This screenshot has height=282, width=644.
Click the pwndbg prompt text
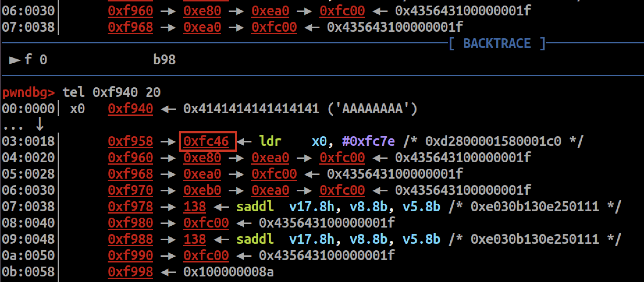(x=29, y=93)
